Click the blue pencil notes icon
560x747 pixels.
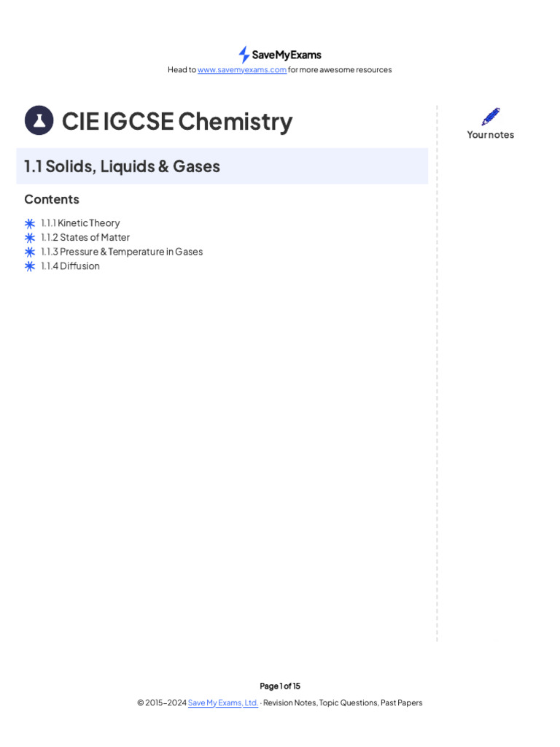[491, 117]
